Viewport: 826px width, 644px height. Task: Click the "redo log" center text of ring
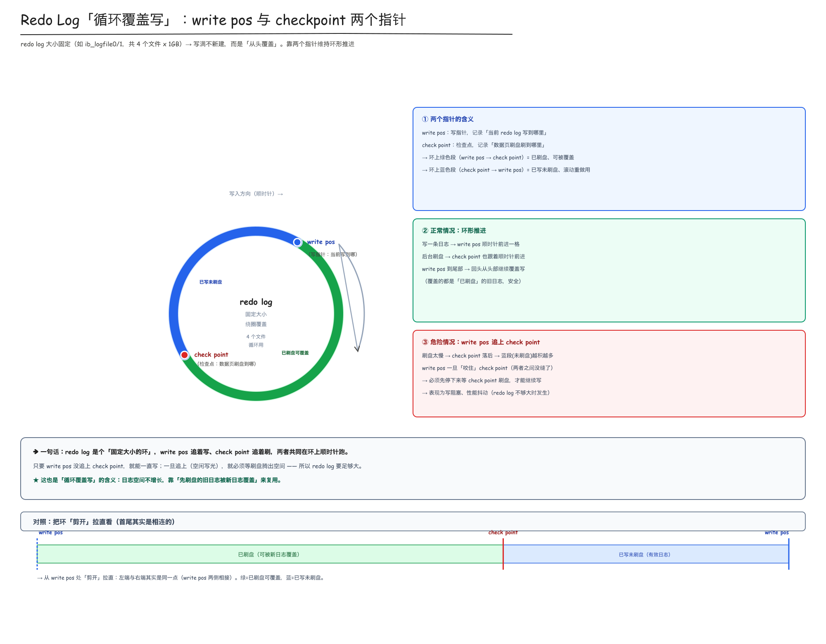point(256,302)
